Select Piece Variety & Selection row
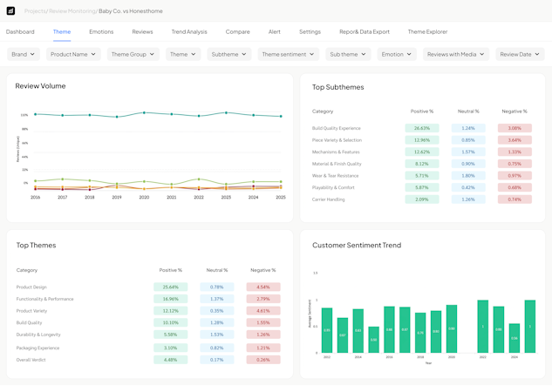 422,140
